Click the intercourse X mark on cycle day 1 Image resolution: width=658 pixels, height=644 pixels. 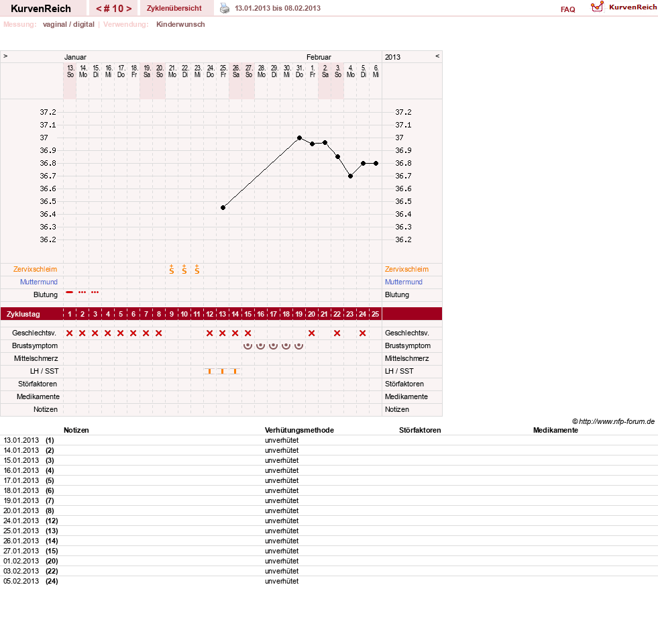coord(70,333)
